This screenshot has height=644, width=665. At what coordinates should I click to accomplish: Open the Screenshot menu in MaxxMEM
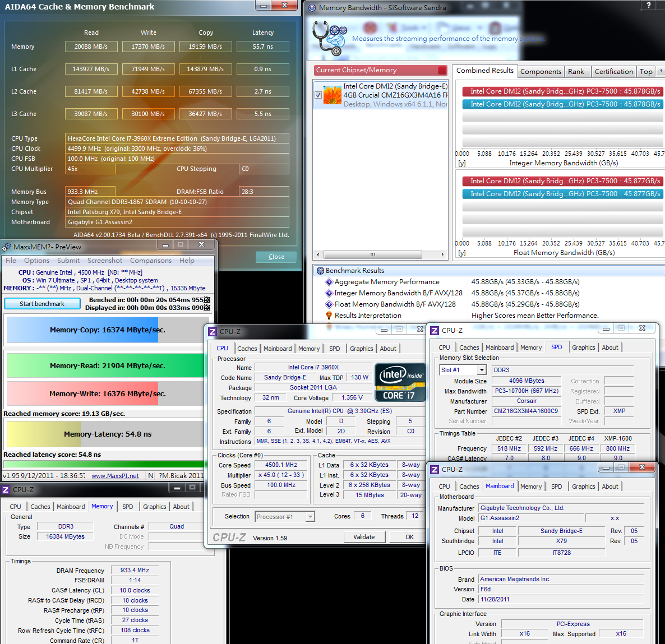105,260
